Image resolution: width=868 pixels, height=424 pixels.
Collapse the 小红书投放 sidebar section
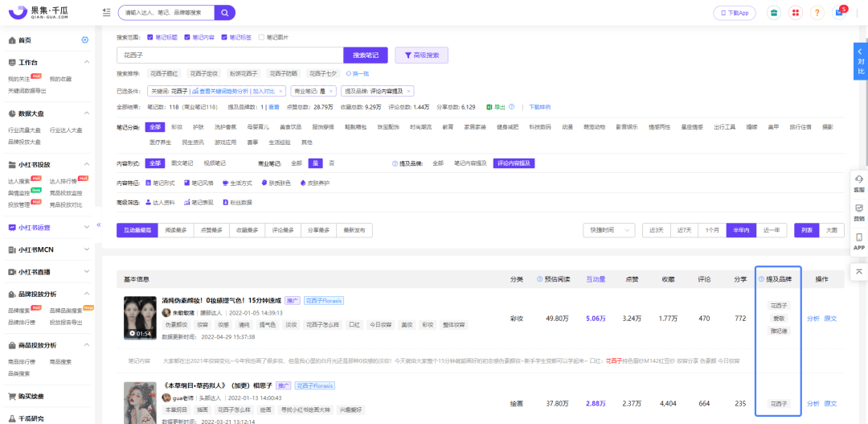pyautogui.click(x=86, y=165)
